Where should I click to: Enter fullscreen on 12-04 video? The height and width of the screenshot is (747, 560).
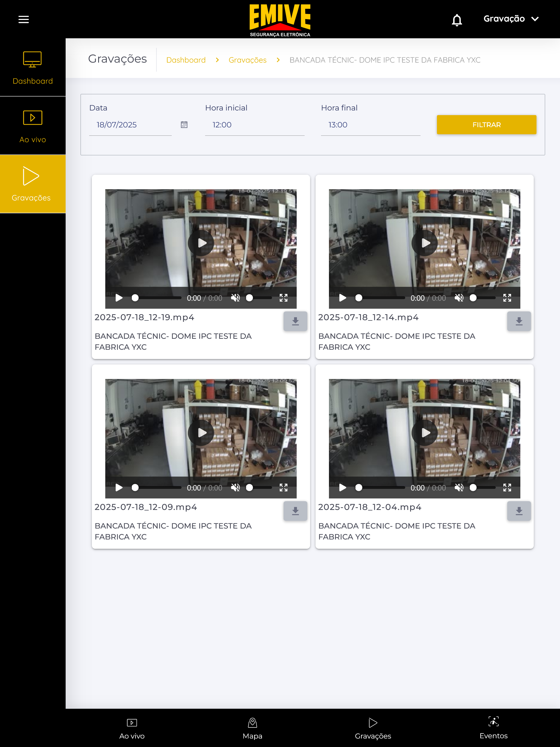[x=507, y=488]
